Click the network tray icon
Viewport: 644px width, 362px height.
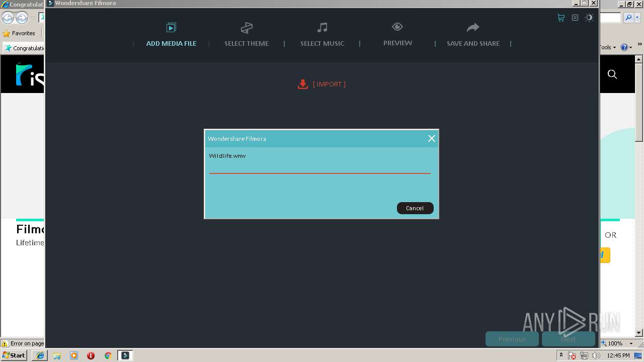pos(584,356)
